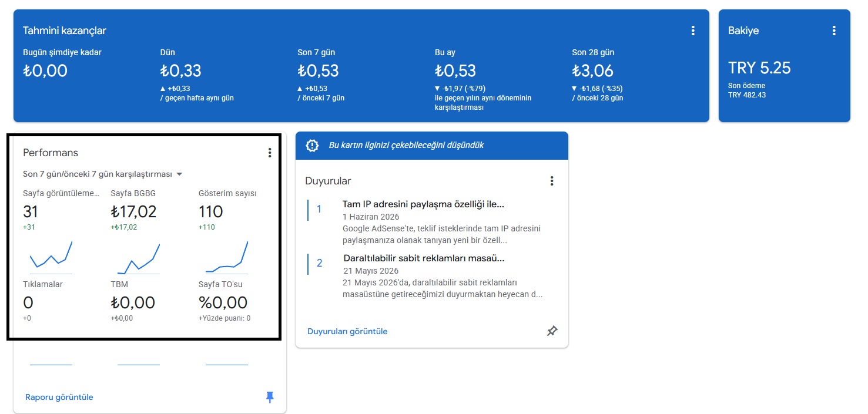The image size is (868, 414).
Task: Open the Performans card options menu
Action: (270, 153)
